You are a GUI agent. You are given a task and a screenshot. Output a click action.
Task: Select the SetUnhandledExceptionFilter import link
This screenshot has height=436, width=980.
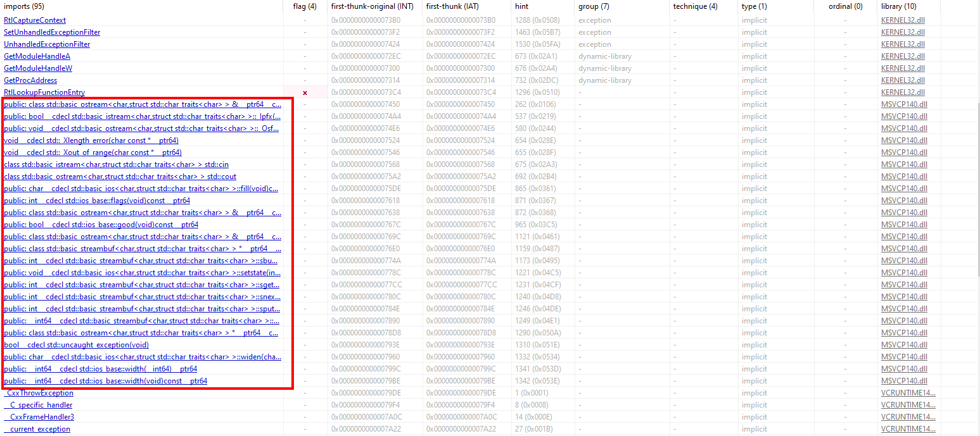(52, 32)
